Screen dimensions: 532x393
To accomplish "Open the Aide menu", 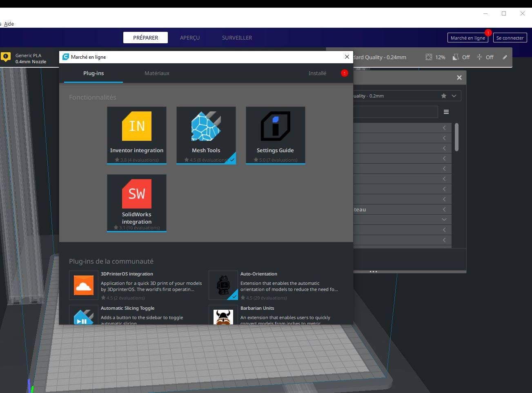I will coord(9,24).
